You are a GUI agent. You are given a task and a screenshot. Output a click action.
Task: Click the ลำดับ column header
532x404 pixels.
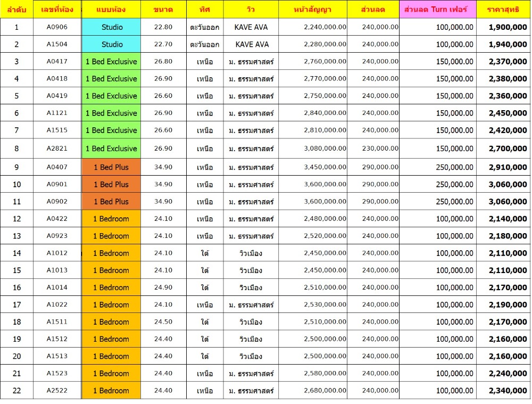pos(16,9)
